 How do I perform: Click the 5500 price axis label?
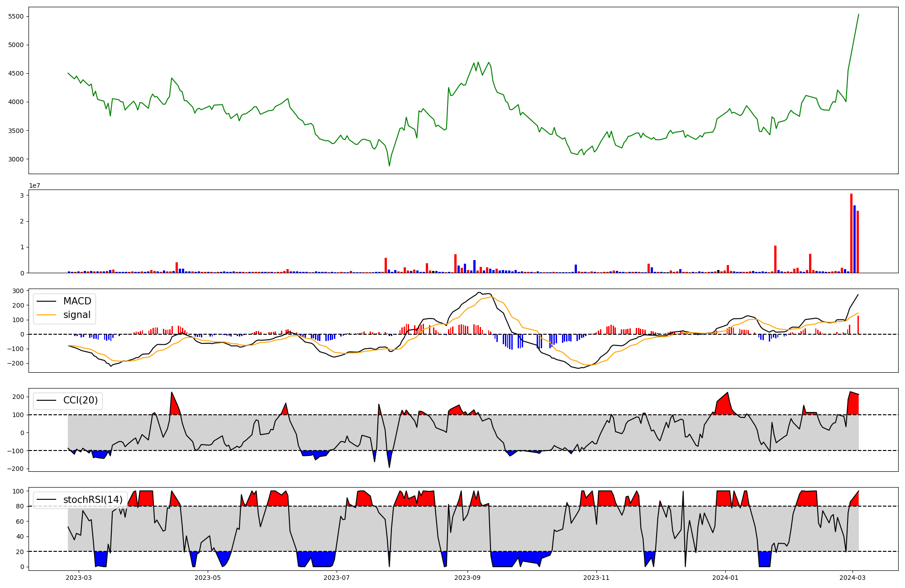(16, 16)
